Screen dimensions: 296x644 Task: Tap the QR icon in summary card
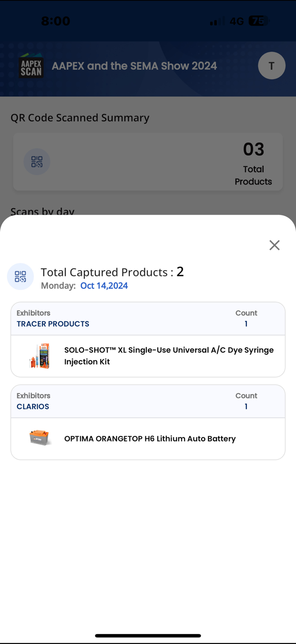37,162
